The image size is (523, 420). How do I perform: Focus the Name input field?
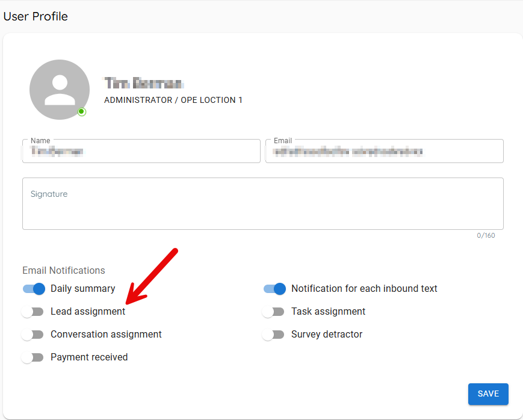pos(141,152)
